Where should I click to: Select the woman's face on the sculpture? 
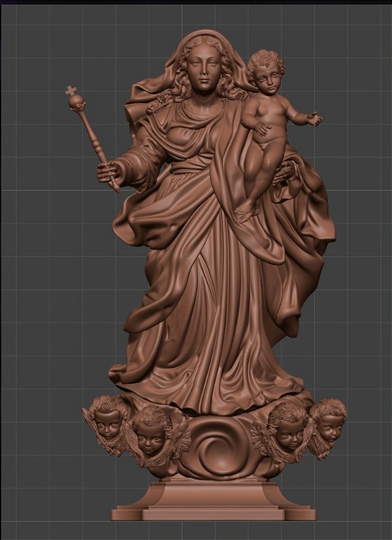(204, 68)
